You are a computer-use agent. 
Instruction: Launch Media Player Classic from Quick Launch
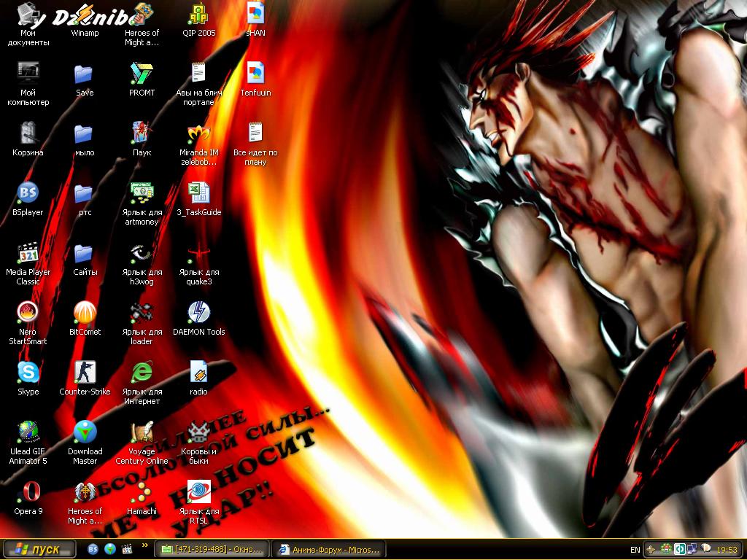click(127, 550)
